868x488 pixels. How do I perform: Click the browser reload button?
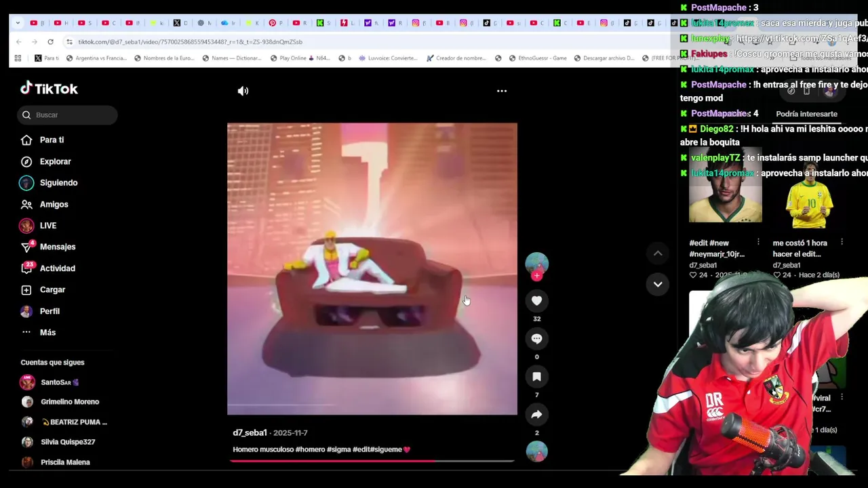click(x=50, y=41)
